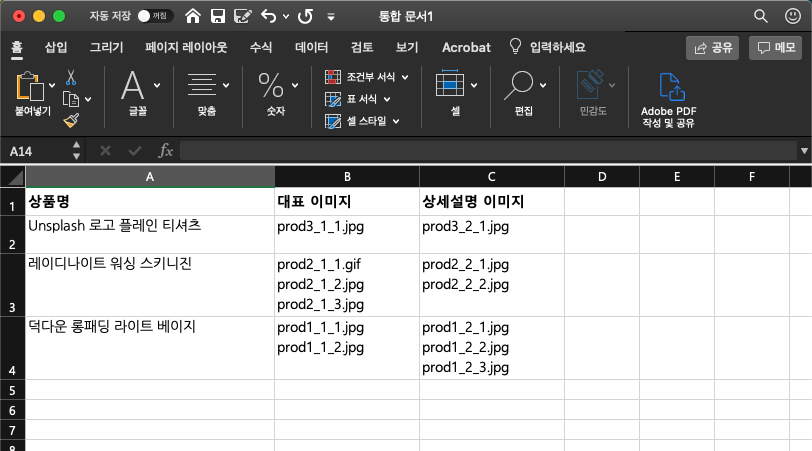Viewport: 812px width, 451px height.
Task: Open the Data ribbon tab
Action: point(311,47)
